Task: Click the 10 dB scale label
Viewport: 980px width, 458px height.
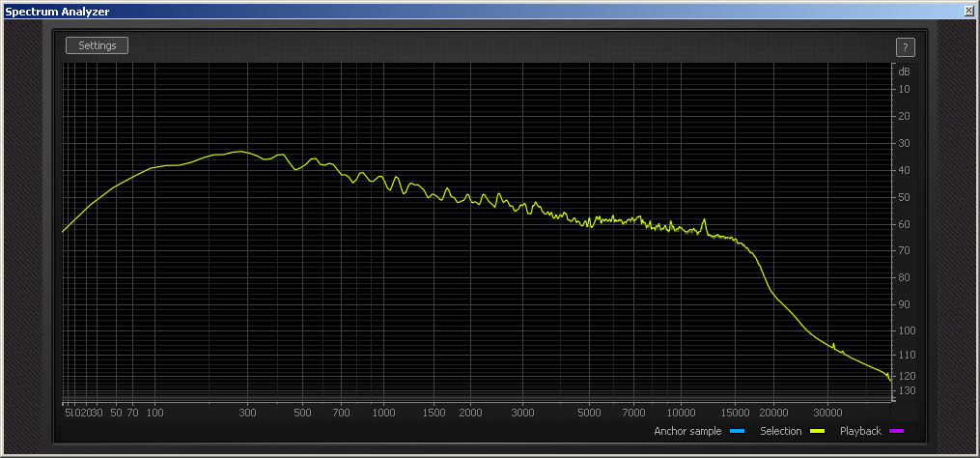Action: tap(904, 90)
